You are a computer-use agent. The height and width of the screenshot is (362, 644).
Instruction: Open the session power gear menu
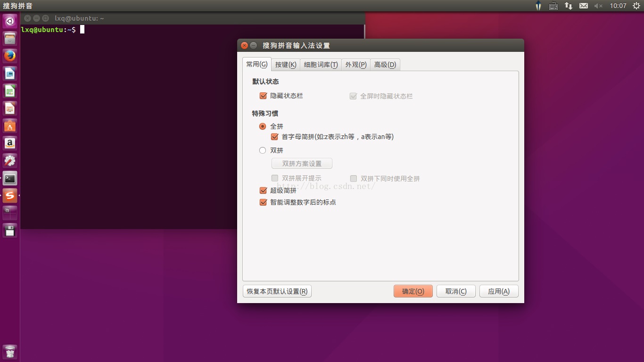pyautogui.click(x=636, y=6)
